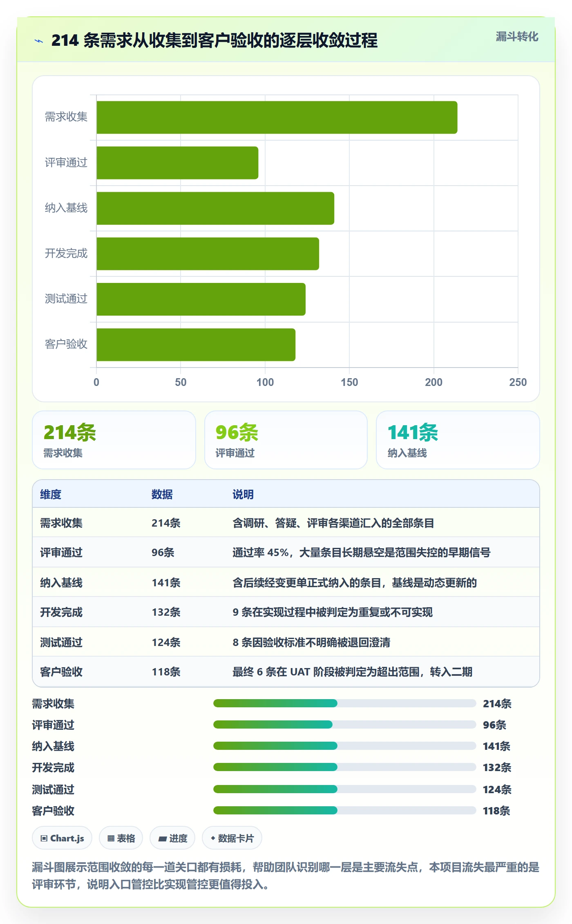Viewport: 572px width, 924px height.
Task: Click the 评审通过 progress bar showing 96条
Action: click(345, 724)
